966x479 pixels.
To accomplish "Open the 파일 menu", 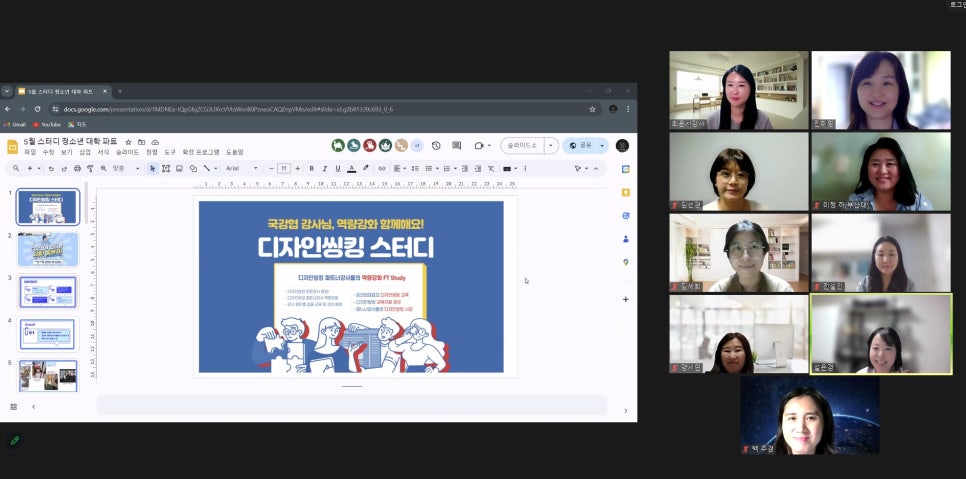I will (x=29, y=152).
